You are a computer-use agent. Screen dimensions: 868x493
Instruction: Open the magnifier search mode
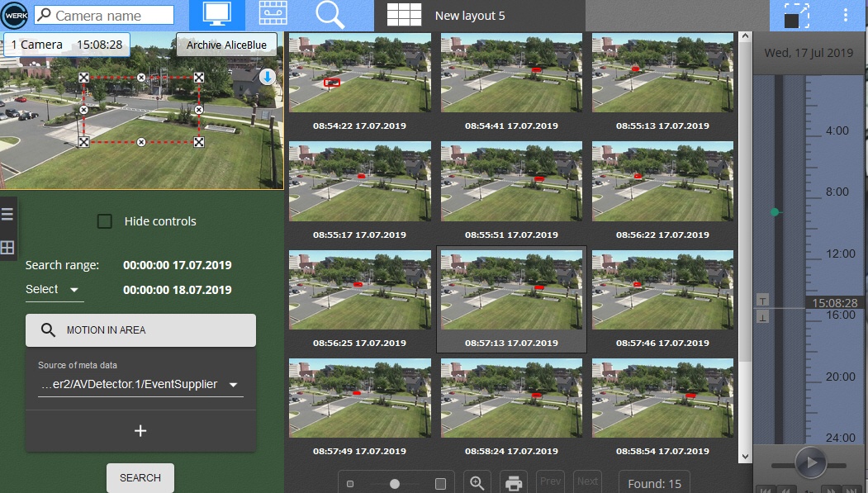(330, 15)
